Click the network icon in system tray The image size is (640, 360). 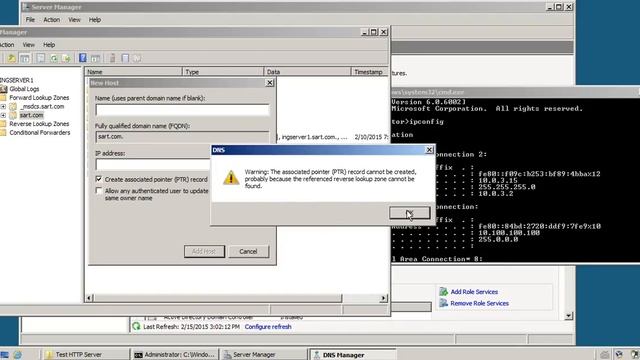click(x=619, y=354)
